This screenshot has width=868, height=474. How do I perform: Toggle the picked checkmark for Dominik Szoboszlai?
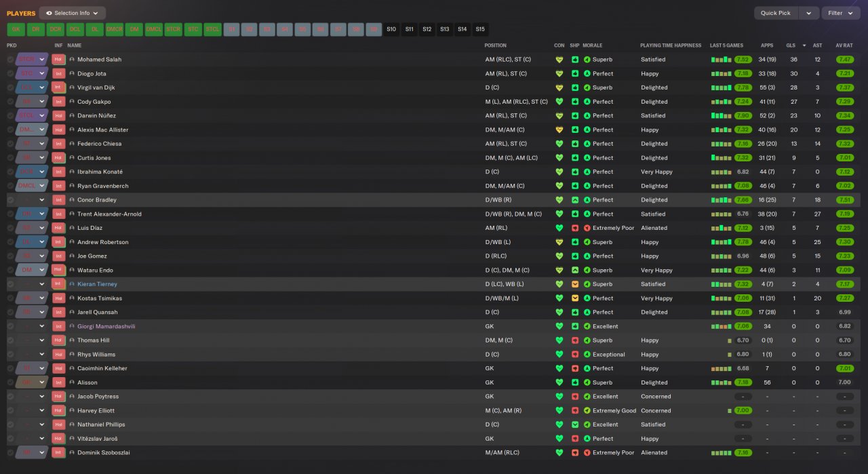10,452
